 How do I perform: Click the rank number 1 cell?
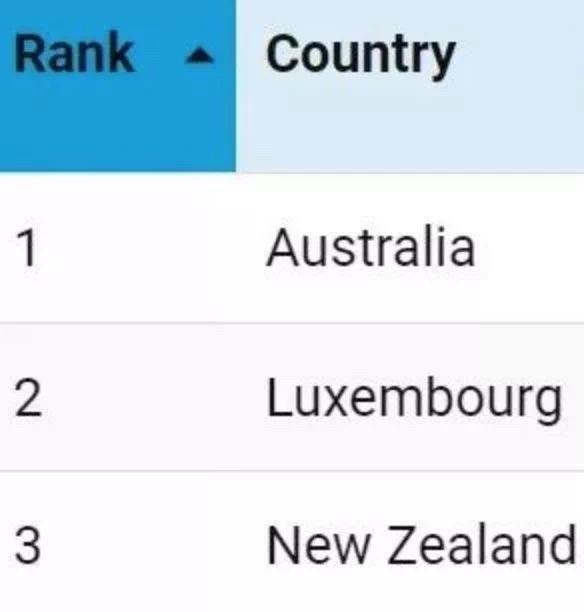[118, 247]
